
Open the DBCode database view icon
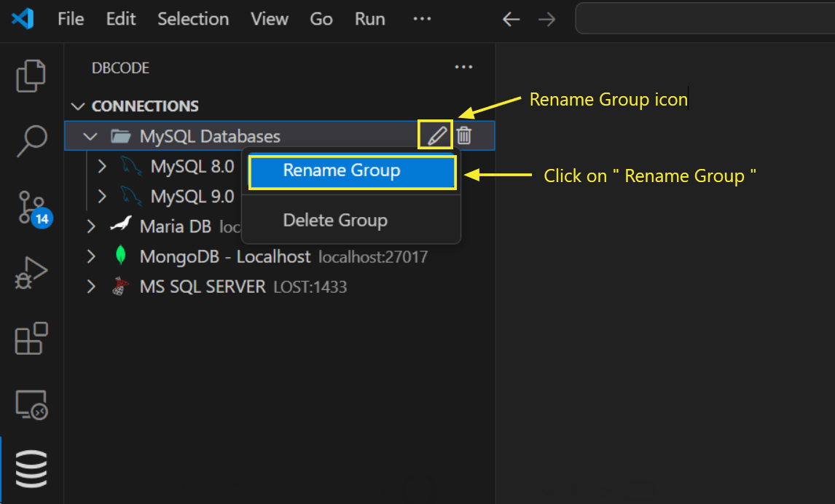(x=31, y=469)
